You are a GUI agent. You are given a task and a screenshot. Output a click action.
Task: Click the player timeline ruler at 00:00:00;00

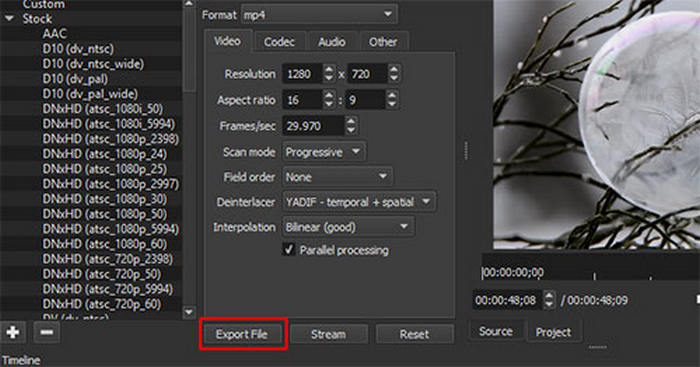click(x=512, y=272)
